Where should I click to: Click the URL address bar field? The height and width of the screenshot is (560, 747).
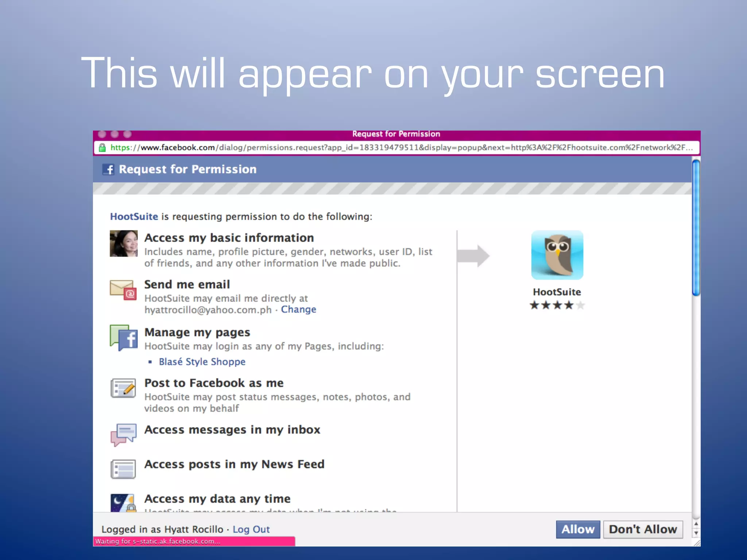click(396, 148)
